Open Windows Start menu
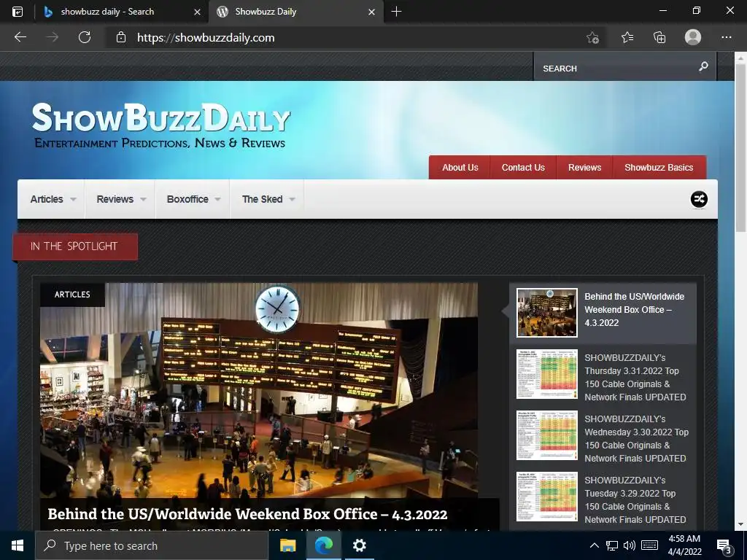The height and width of the screenshot is (560, 747). (x=18, y=545)
